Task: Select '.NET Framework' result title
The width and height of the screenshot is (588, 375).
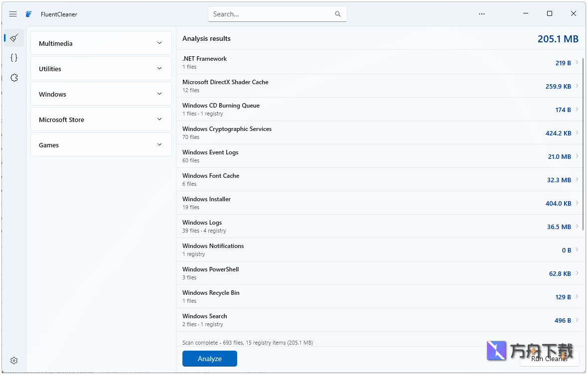Action: 204,59
